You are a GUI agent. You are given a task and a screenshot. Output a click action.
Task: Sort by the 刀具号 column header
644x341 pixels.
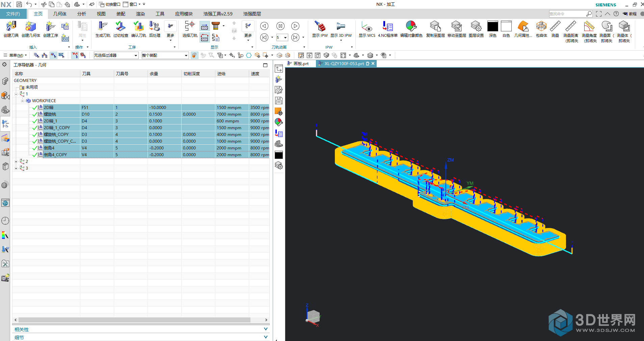pyautogui.click(x=131, y=74)
